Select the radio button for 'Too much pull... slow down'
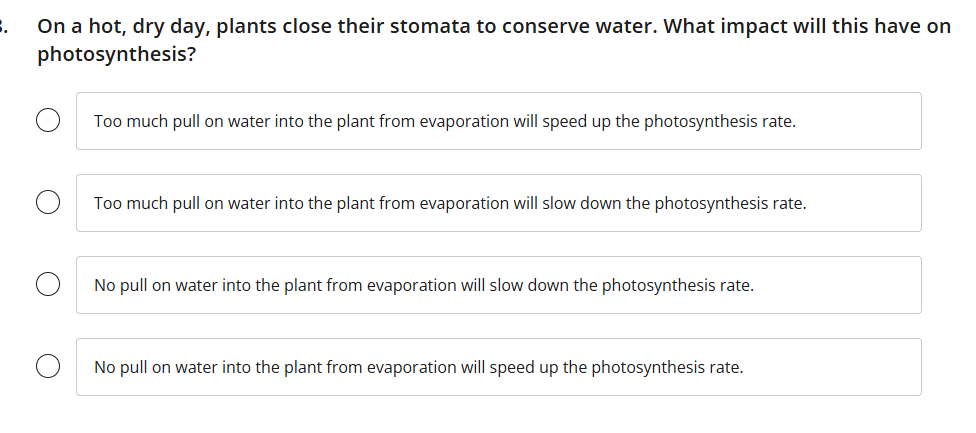Image resolution: width=976 pixels, height=433 pixels. pos(47,203)
